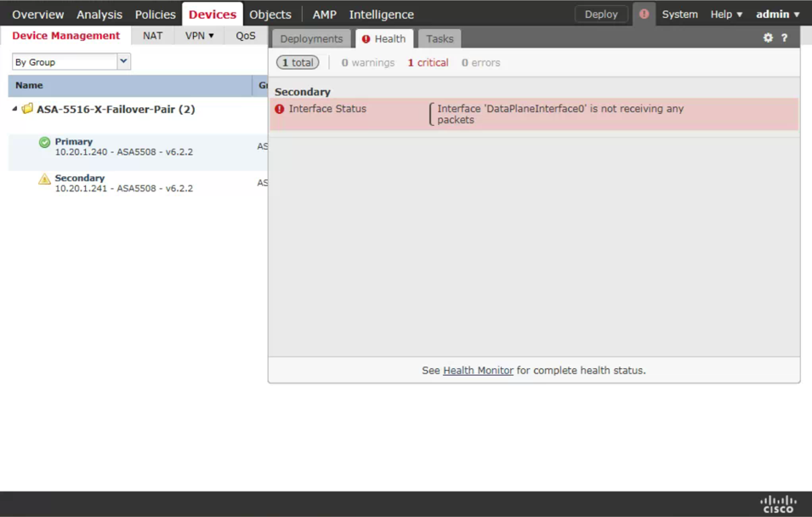Switch to the Tasks tab

tap(440, 39)
